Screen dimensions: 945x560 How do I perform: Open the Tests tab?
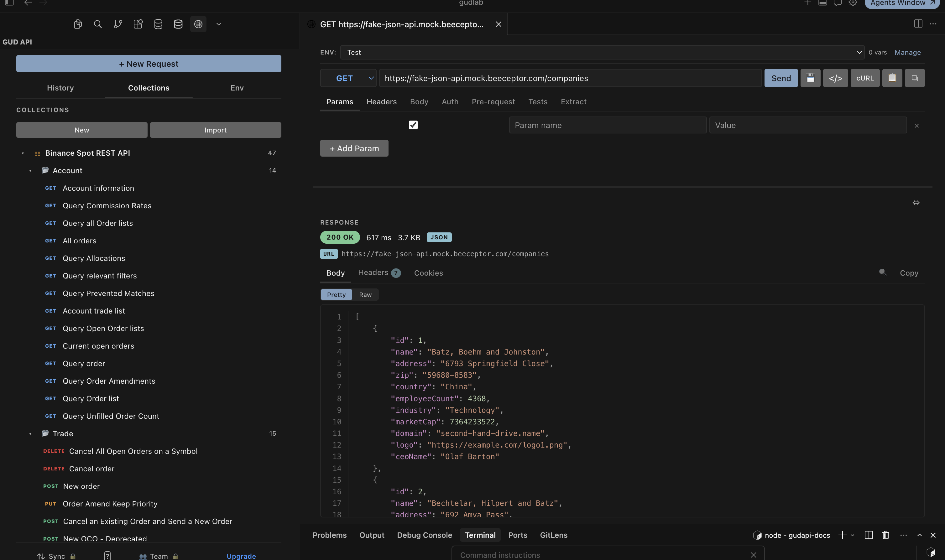point(538,101)
